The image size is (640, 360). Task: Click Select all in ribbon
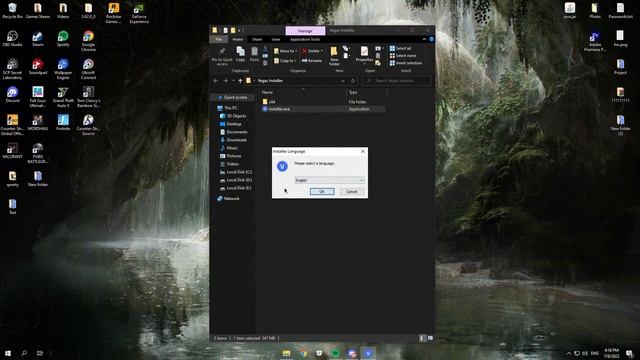click(x=400, y=48)
